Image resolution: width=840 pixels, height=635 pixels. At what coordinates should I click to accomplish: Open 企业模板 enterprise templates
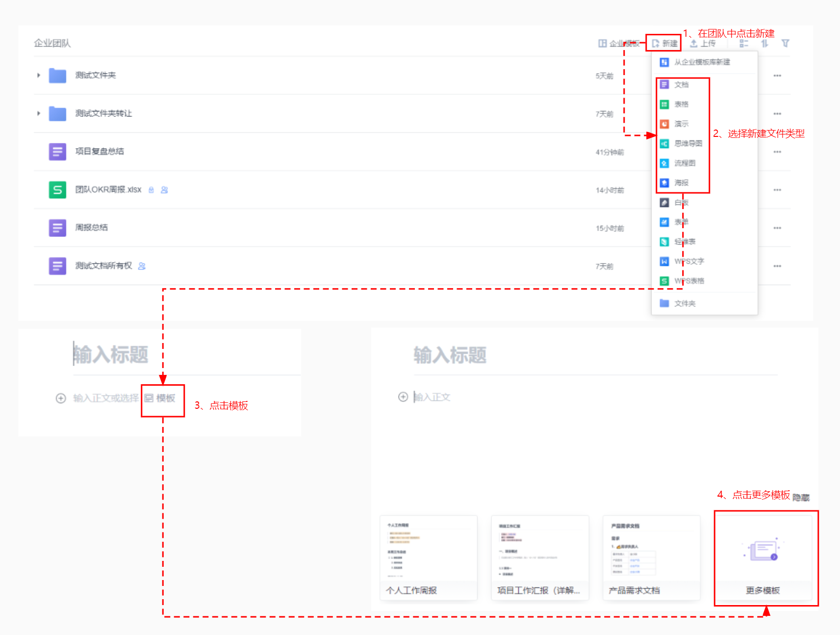(x=619, y=43)
